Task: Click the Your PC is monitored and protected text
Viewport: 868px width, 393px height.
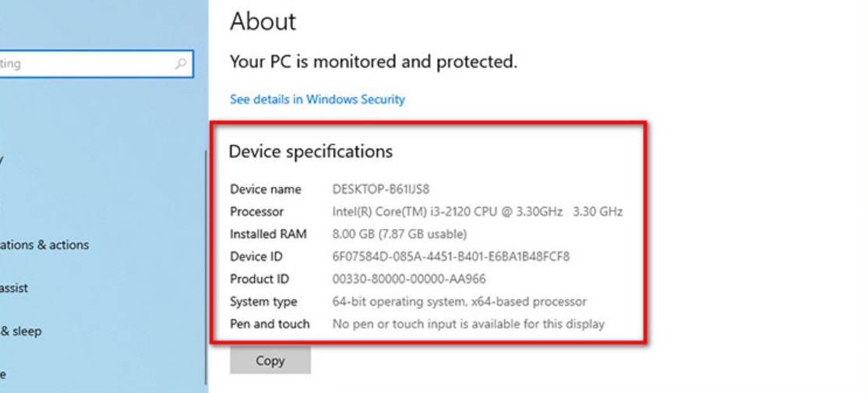Action: 373,61
